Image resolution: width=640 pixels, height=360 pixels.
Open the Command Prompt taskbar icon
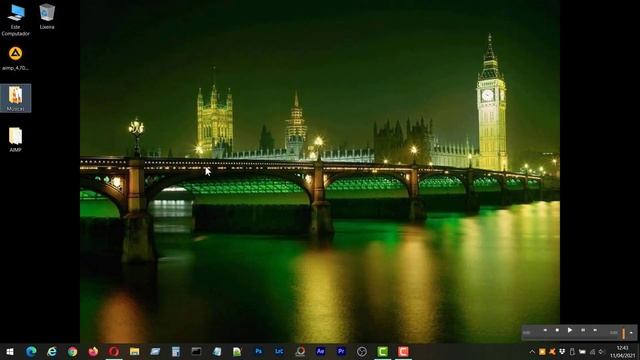[196, 351]
